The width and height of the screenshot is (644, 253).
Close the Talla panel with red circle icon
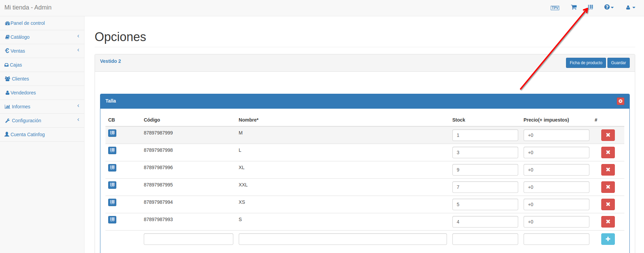point(620,101)
